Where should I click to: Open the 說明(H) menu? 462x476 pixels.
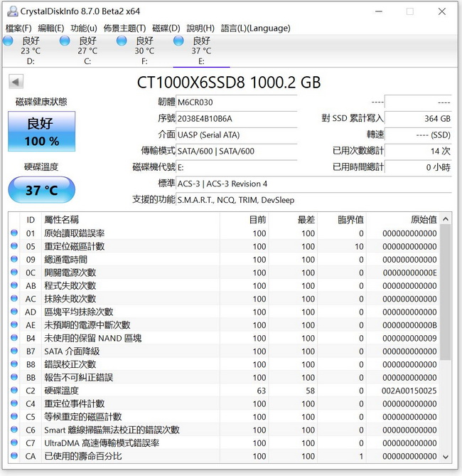click(200, 28)
